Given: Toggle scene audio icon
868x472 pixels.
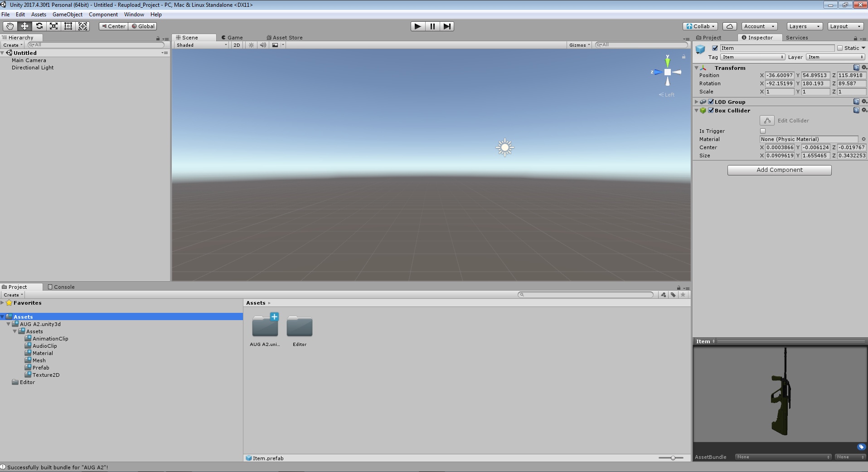Looking at the screenshot, I should click(x=263, y=45).
